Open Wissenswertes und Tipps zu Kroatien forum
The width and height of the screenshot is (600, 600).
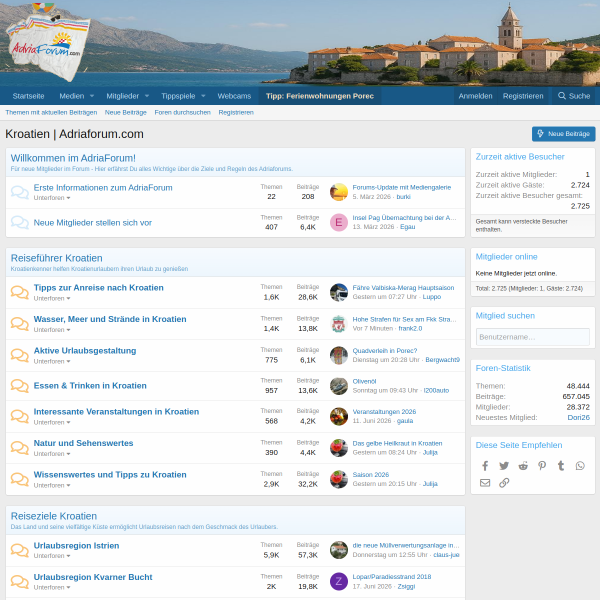pyautogui.click(x=110, y=474)
